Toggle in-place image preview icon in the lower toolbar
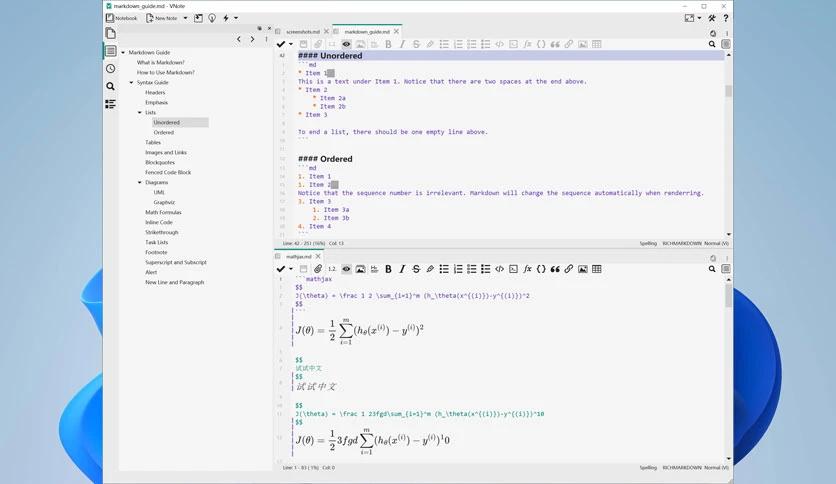836x484 pixels. (x=360, y=269)
